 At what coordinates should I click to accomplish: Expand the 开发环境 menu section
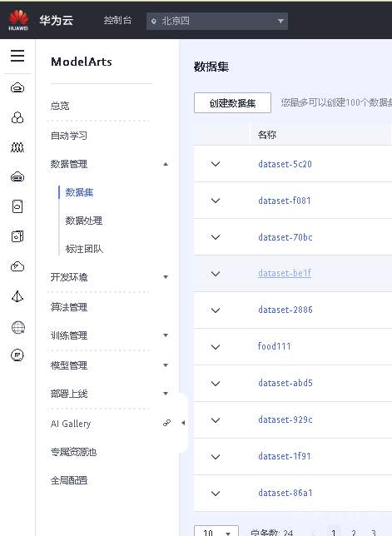click(166, 277)
